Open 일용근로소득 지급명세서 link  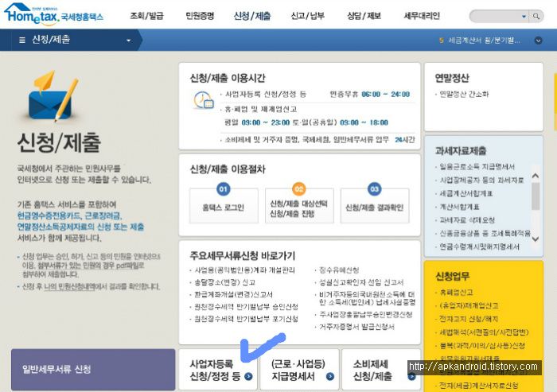coord(477,166)
